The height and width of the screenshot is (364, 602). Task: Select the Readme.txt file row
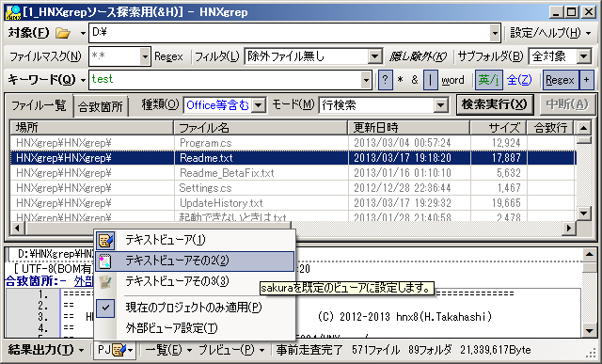pyautogui.click(x=293, y=158)
